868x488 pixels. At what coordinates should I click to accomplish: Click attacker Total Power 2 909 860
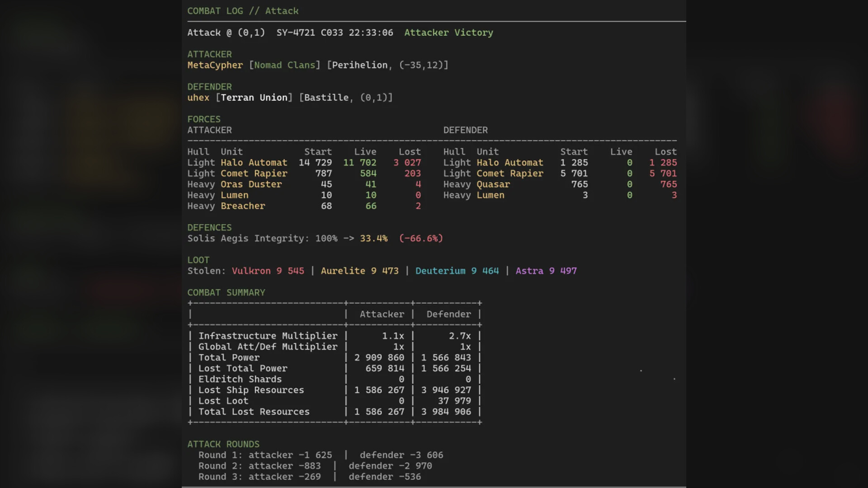tap(379, 358)
